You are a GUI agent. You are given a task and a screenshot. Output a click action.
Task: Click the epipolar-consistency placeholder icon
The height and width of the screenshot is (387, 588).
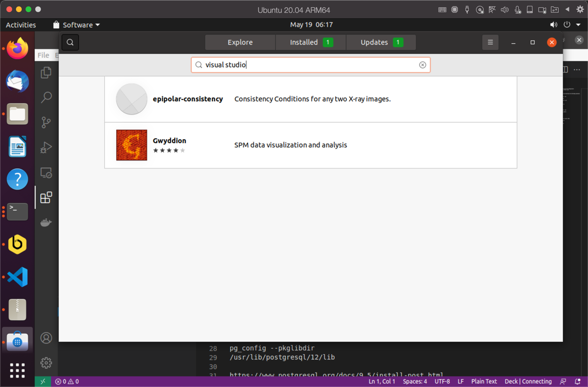pyautogui.click(x=132, y=99)
